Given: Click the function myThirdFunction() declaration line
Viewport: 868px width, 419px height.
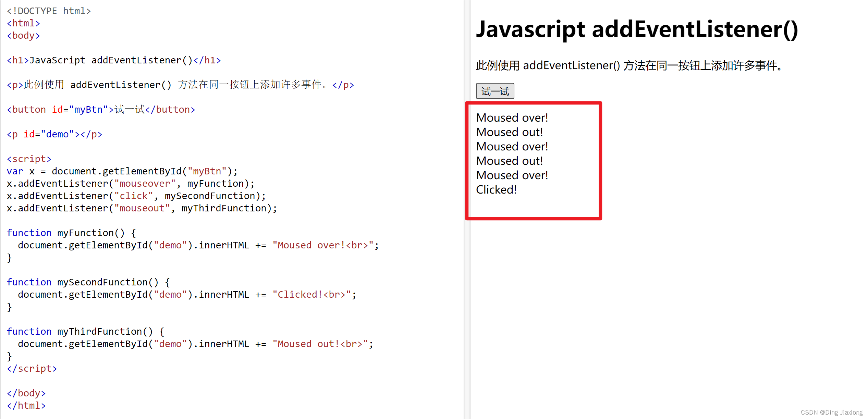Looking at the screenshot, I should pos(86,332).
